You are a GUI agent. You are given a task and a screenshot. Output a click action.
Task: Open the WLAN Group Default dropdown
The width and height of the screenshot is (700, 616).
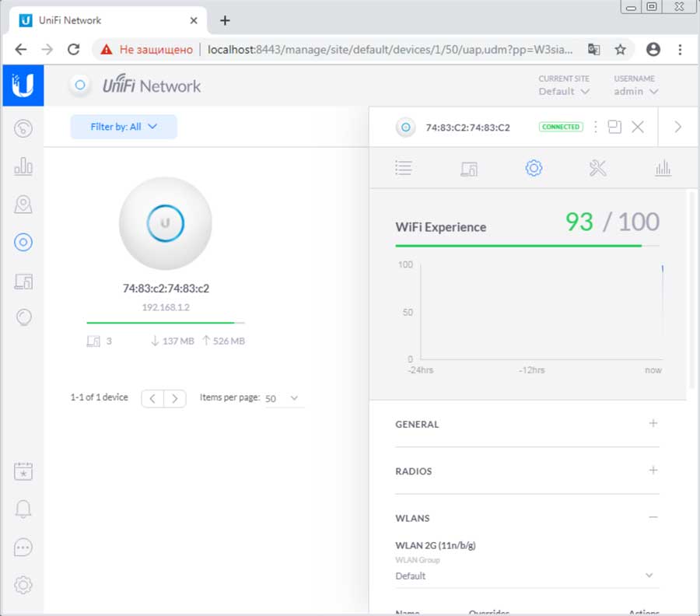(x=527, y=576)
